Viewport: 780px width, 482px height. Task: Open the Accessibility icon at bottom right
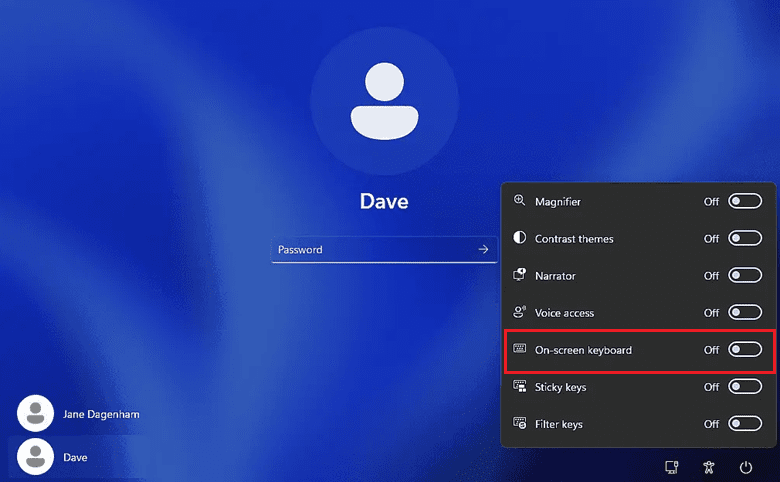click(x=708, y=467)
